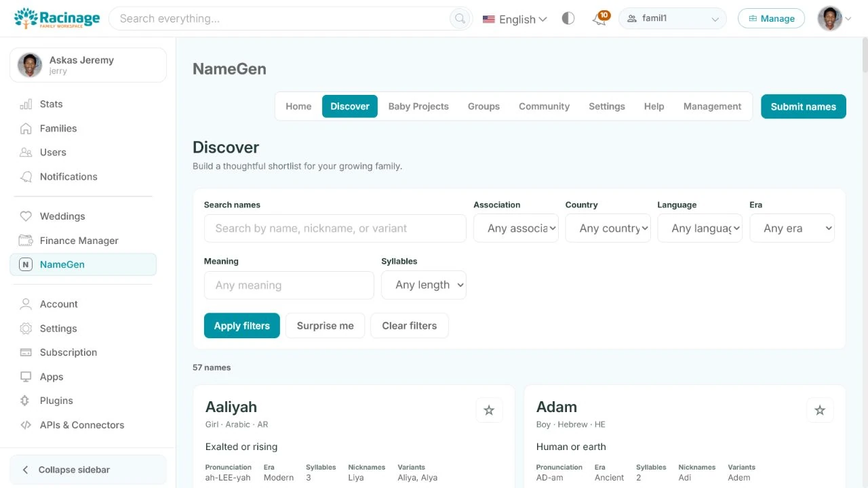This screenshot has height=488, width=868.
Task: Click the Weddings heart icon
Action: pyautogui.click(x=26, y=216)
